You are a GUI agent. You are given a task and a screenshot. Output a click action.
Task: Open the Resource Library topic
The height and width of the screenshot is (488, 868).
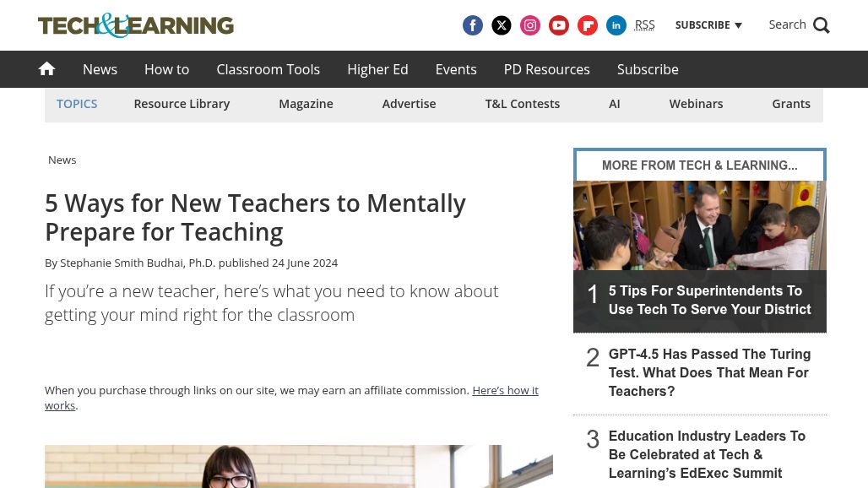point(182,104)
